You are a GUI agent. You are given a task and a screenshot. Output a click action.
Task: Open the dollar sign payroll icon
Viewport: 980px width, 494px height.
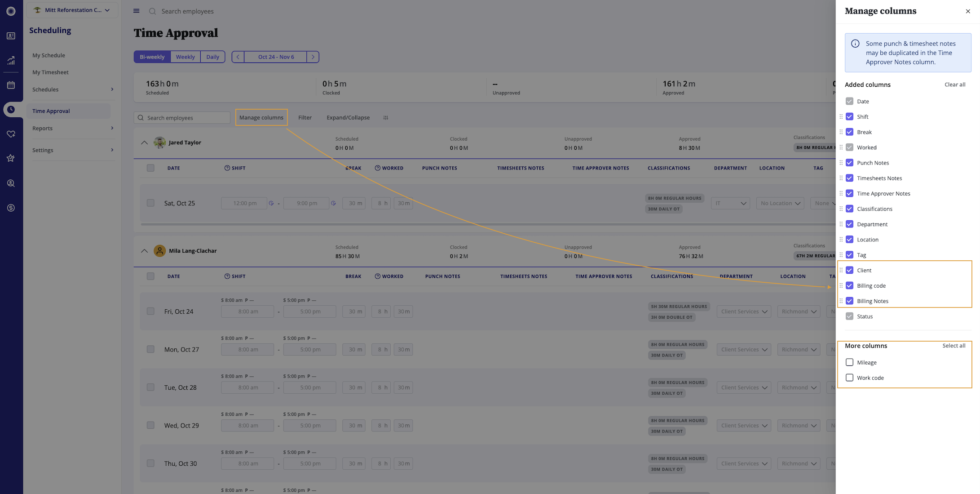(x=11, y=208)
